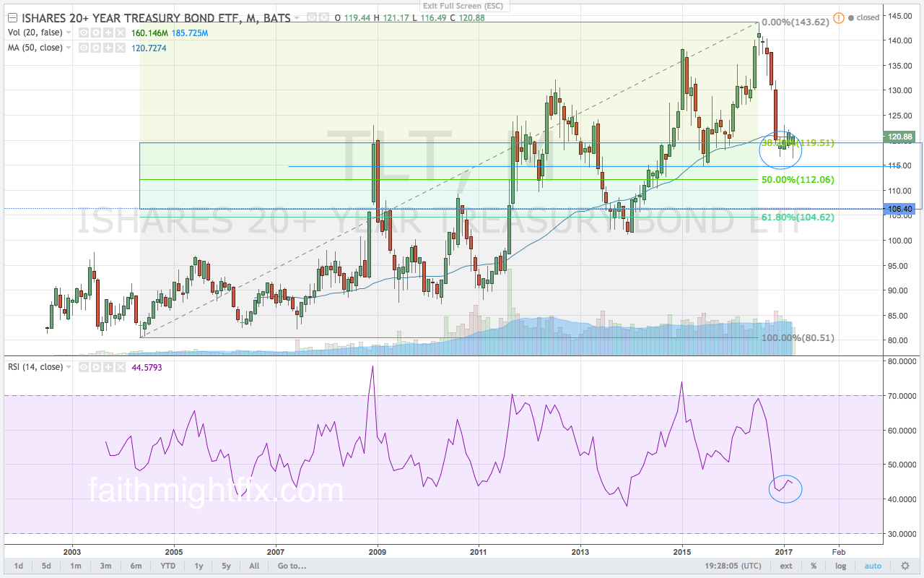This screenshot has height=578, width=924.
Task: Open MA indicator settings gear
Action: pos(96,48)
